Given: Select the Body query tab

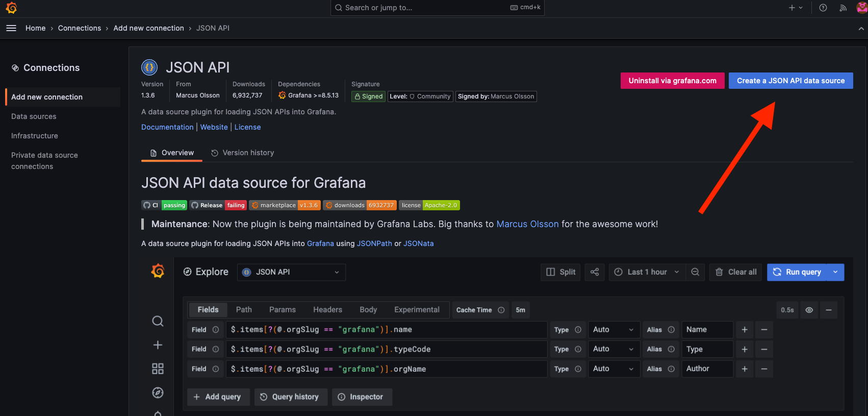Looking at the screenshot, I should (368, 310).
